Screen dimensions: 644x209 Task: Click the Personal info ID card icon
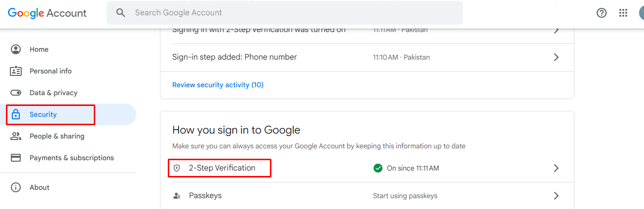click(x=16, y=71)
